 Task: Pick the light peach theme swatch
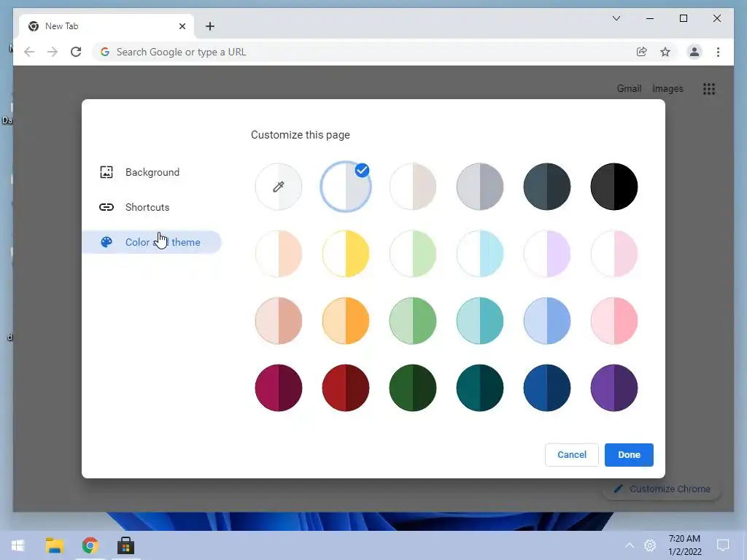[x=278, y=254]
